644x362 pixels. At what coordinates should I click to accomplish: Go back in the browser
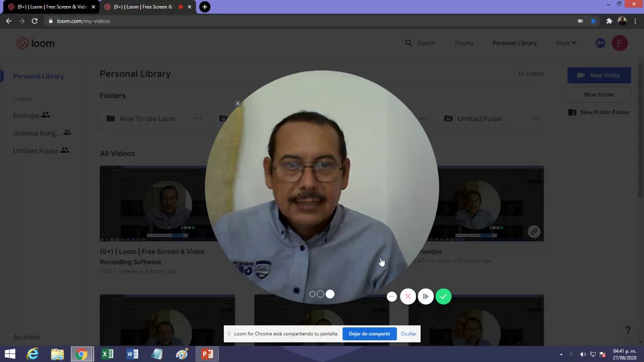[x=9, y=21]
